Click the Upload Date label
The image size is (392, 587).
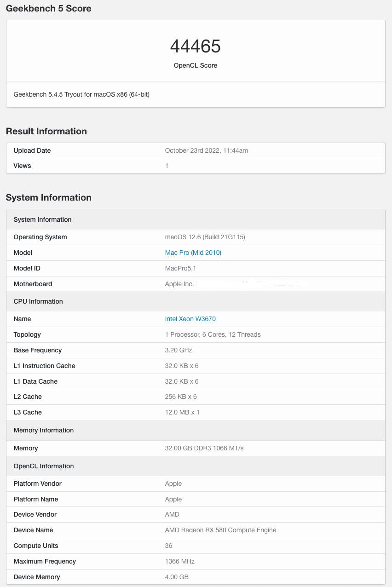[32, 150]
